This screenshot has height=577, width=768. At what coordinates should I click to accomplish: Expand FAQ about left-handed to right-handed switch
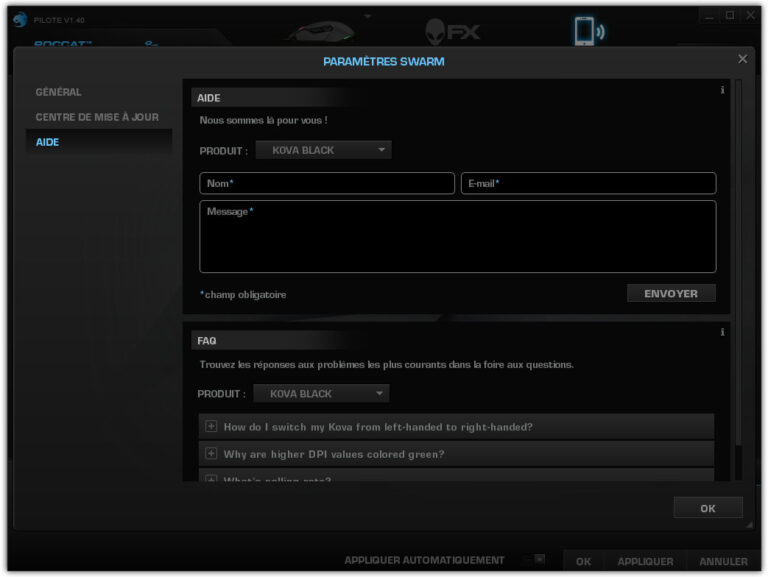click(211, 427)
